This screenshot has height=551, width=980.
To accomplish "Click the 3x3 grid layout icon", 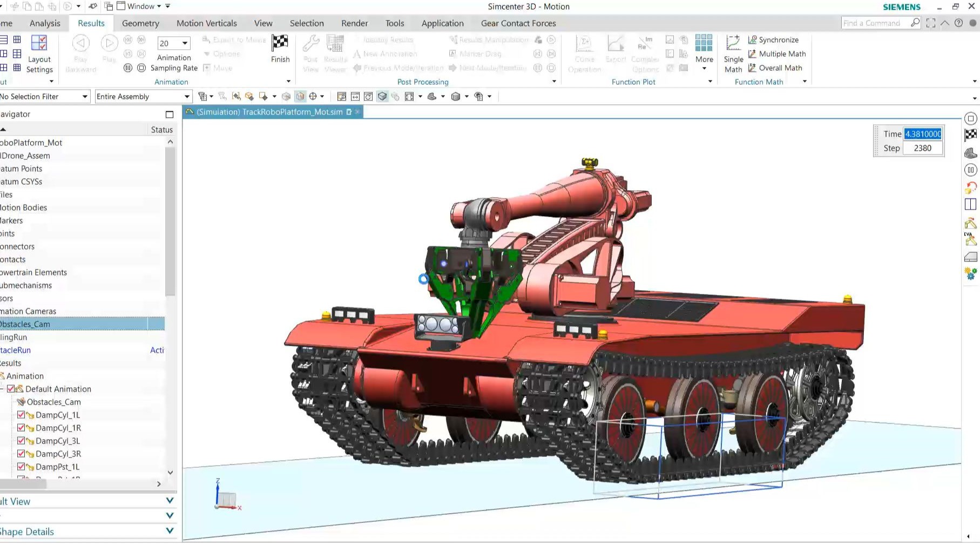I will 704,42.
